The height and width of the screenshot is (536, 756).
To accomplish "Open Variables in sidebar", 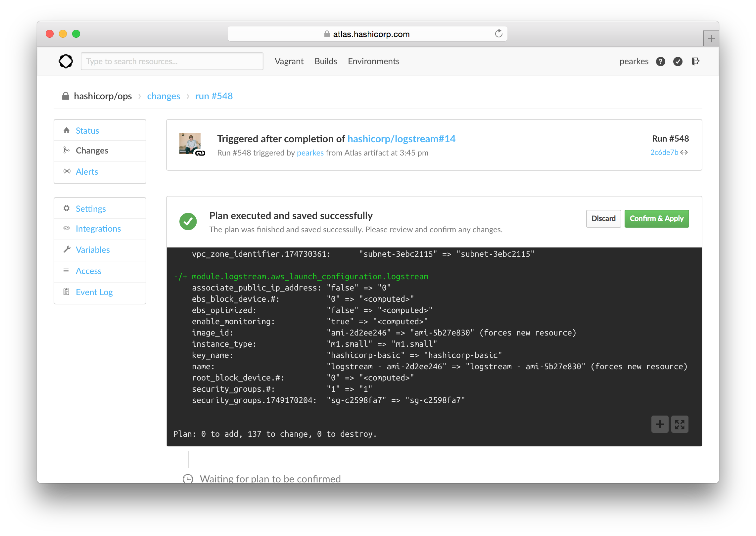I will 100,250.
